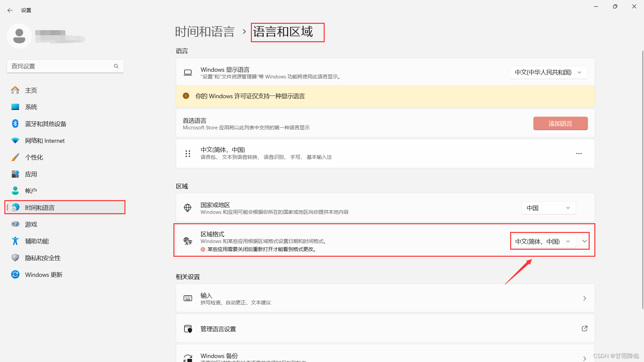Click the 区域格式 language format icon
Image resolution: width=644 pixels, height=362 pixels.
pos(188,241)
